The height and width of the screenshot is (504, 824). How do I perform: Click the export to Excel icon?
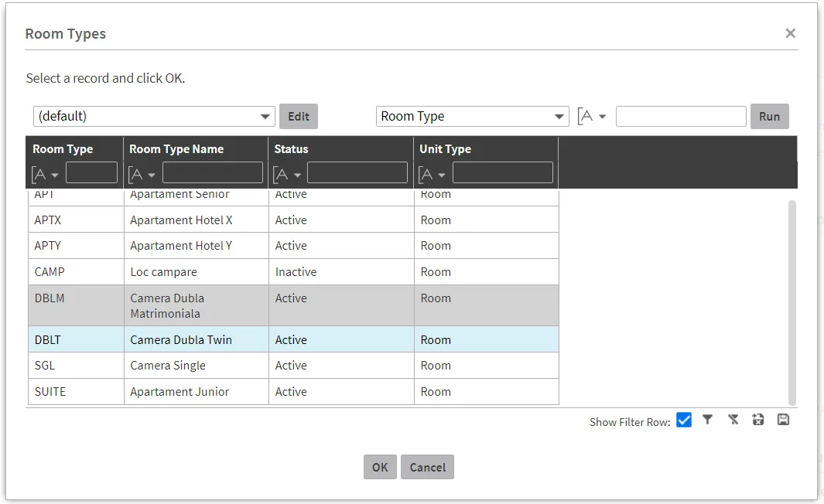click(757, 420)
